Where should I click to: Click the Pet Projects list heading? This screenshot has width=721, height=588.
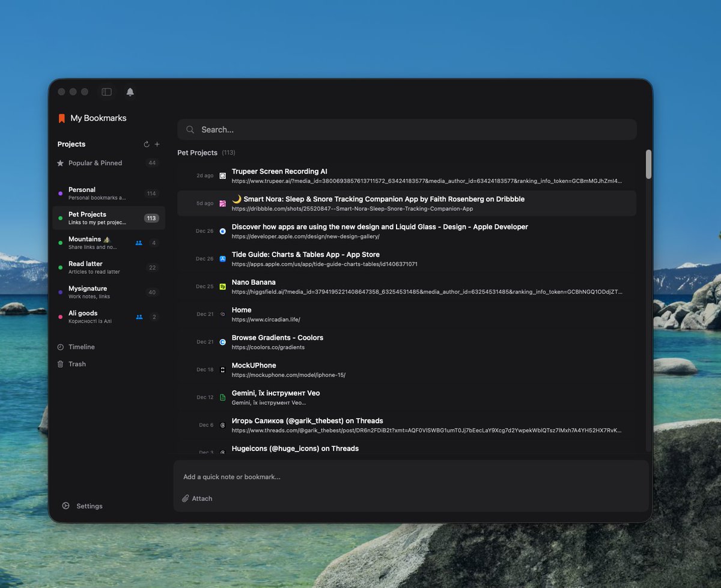point(197,153)
